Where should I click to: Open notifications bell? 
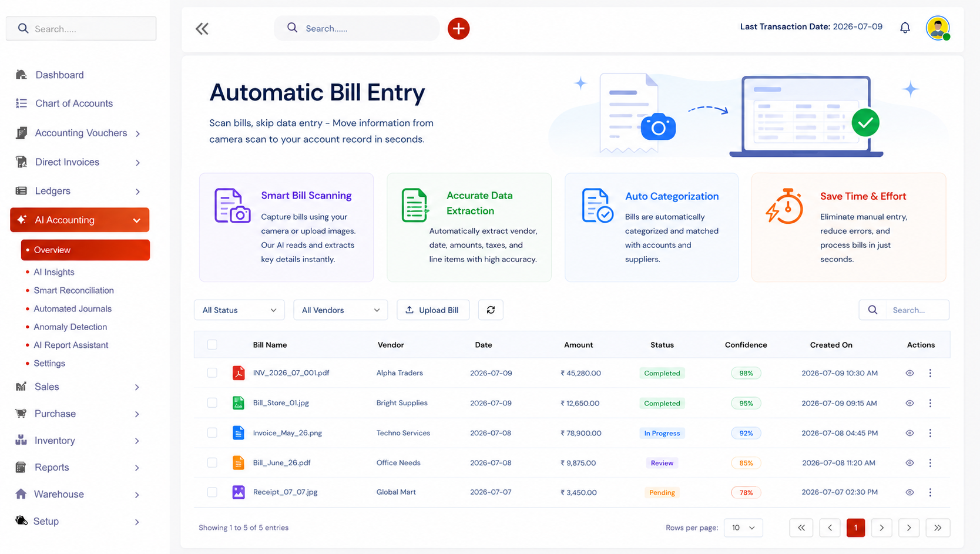(905, 28)
